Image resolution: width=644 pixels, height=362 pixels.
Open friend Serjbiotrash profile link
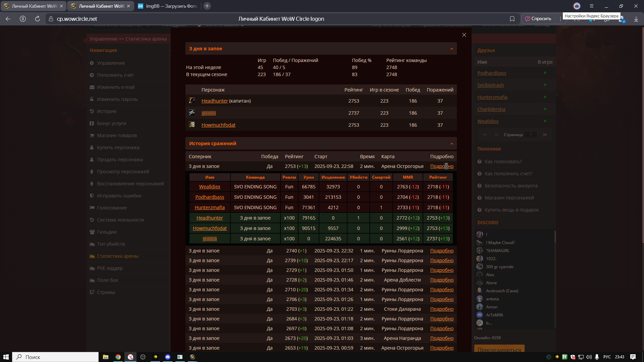pyautogui.click(x=490, y=85)
